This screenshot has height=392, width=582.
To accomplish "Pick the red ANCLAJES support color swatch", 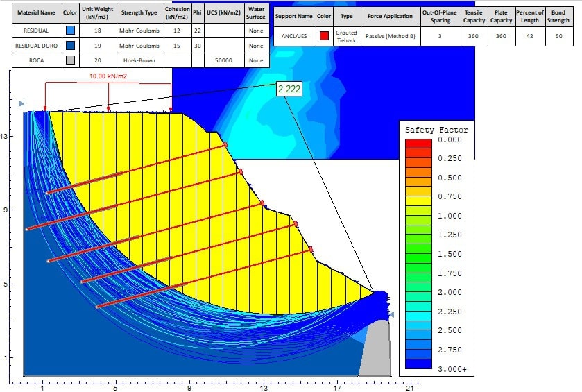I will pyautogui.click(x=324, y=35).
